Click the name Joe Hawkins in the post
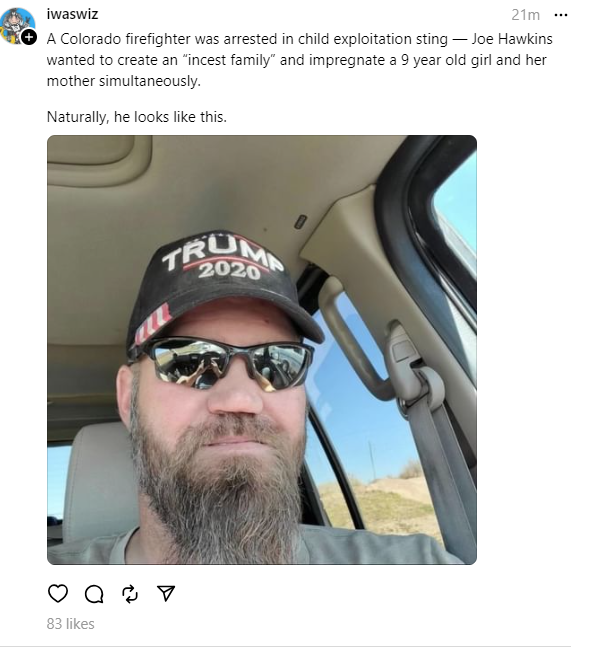This screenshot has height=647, width=605. (x=512, y=39)
